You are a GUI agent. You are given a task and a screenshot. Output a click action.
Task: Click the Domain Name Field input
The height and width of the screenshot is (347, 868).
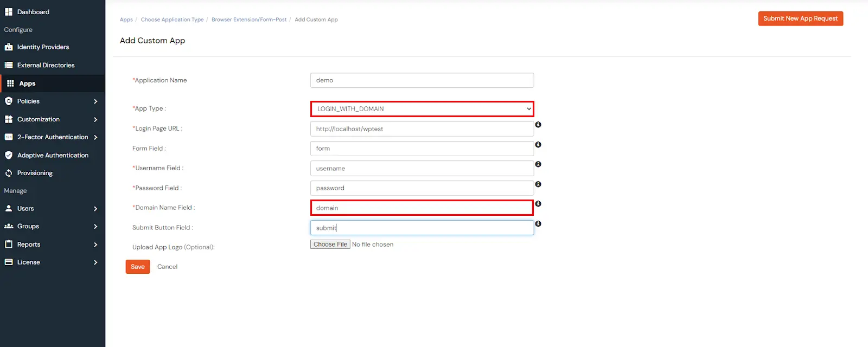(422, 208)
